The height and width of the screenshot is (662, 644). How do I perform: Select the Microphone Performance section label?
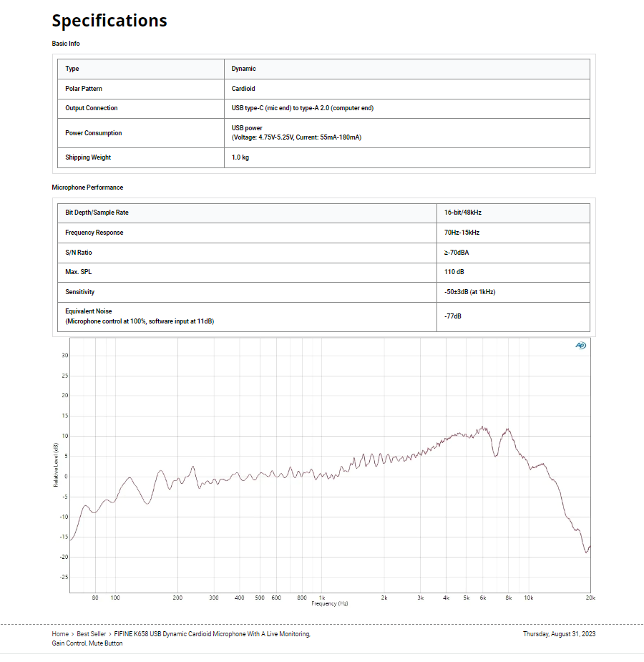tap(87, 188)
